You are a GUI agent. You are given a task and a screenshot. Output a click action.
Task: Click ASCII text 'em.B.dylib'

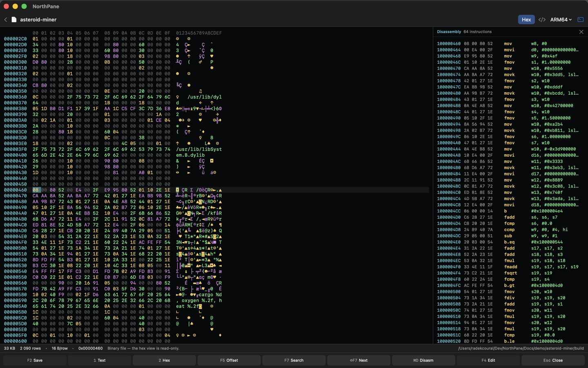[190, 155]
